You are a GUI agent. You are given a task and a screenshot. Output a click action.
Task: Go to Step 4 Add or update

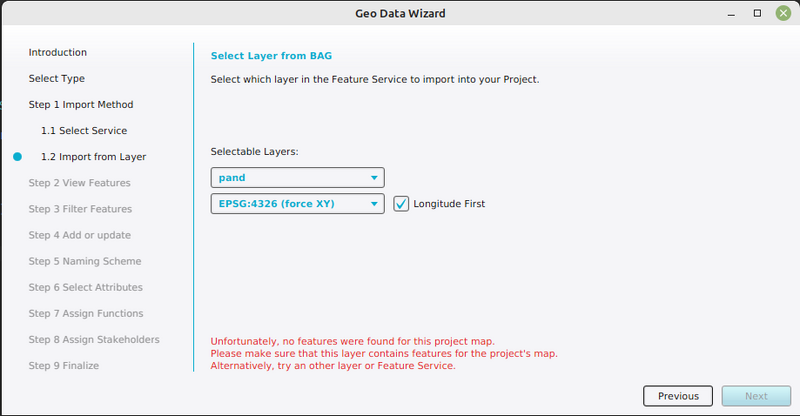pos(79,235)
